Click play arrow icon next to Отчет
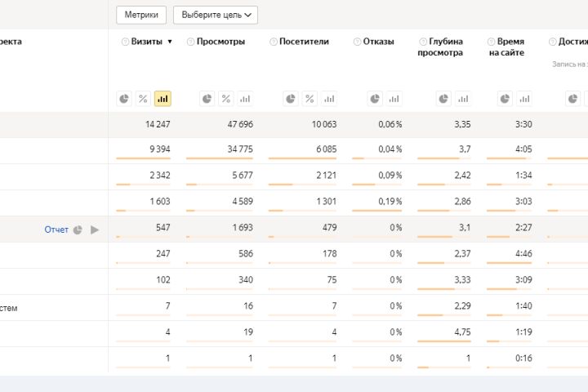588x392 pixels. pos(95,229)
